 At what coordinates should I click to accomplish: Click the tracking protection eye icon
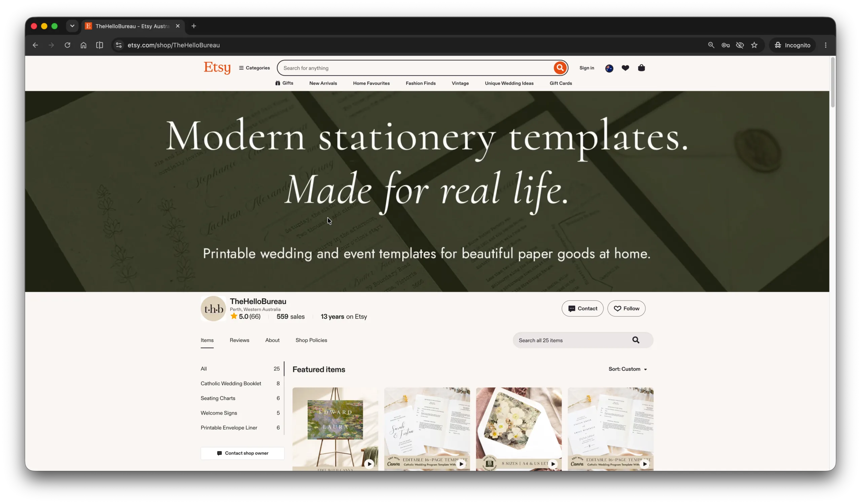740,45
